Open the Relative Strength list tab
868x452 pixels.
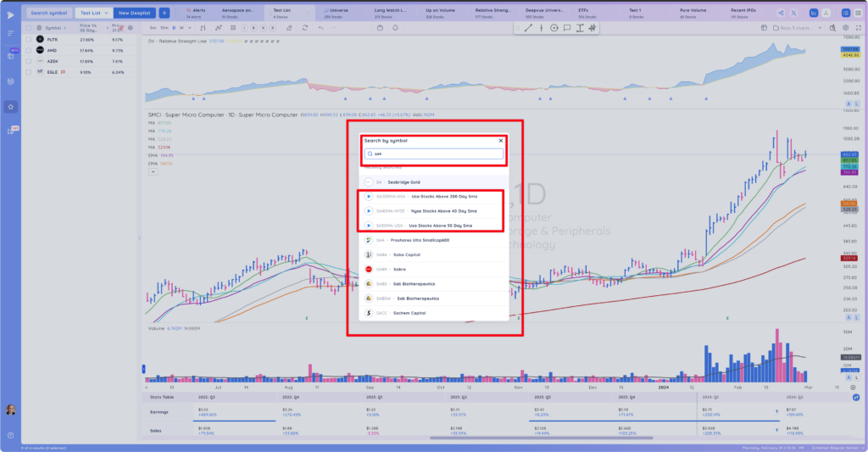(492, 13)
